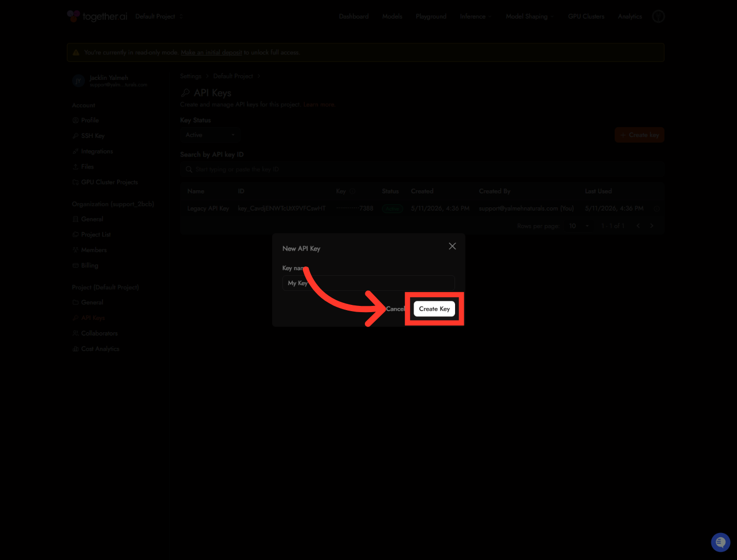This screenshot has width=737, height=560.
Task: Click the info icon beside the Key column
Action: (x=352, y=191)
